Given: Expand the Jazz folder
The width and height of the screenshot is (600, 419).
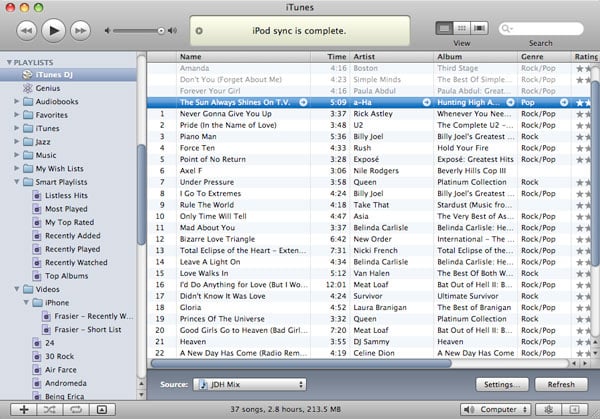Looking at the screenshot, I should [x=16, y=142].
